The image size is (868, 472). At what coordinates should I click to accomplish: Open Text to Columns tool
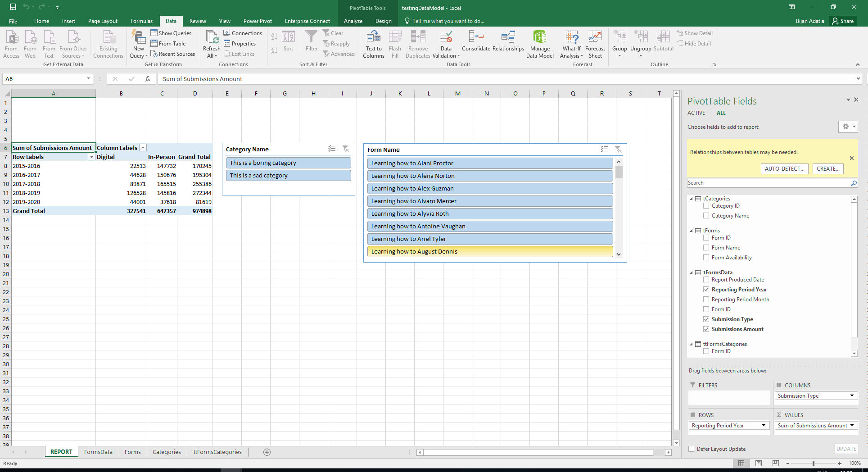click(374, 44)
